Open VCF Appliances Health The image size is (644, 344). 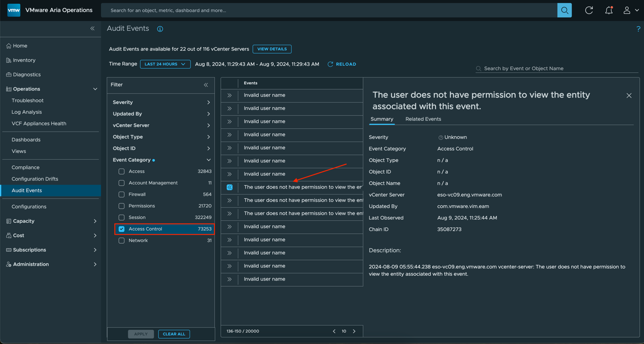point(39,124)
